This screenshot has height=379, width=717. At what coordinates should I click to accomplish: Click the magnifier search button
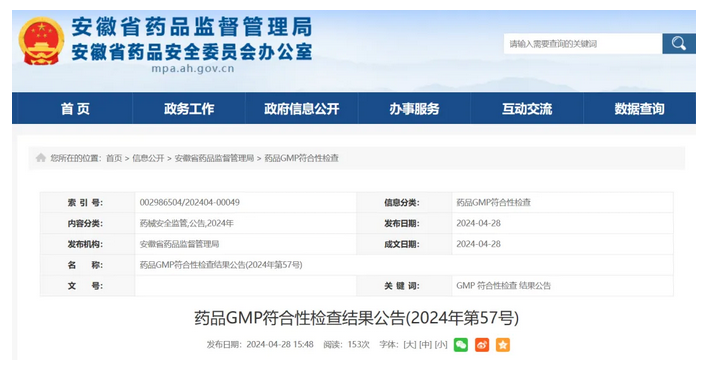coord(679,43)
